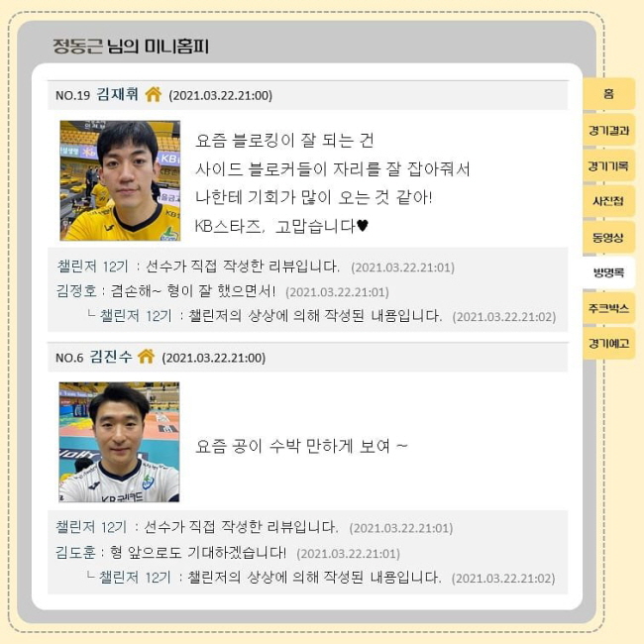
Task: Click 챌린저 12기 reply under 김도훈
Action: coord(135,578)
